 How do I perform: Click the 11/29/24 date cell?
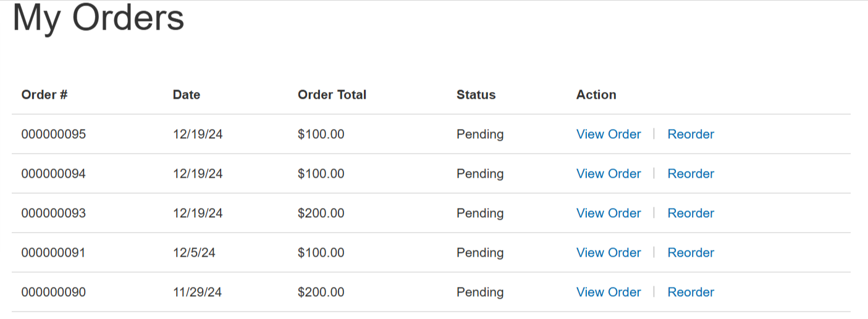tap(198, 292)
